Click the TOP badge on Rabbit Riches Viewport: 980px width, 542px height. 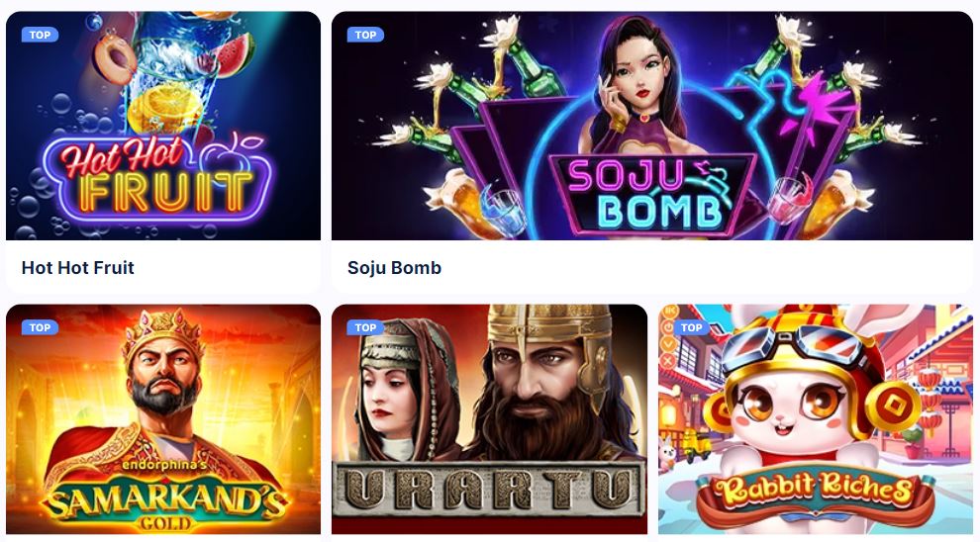point(691,327)
